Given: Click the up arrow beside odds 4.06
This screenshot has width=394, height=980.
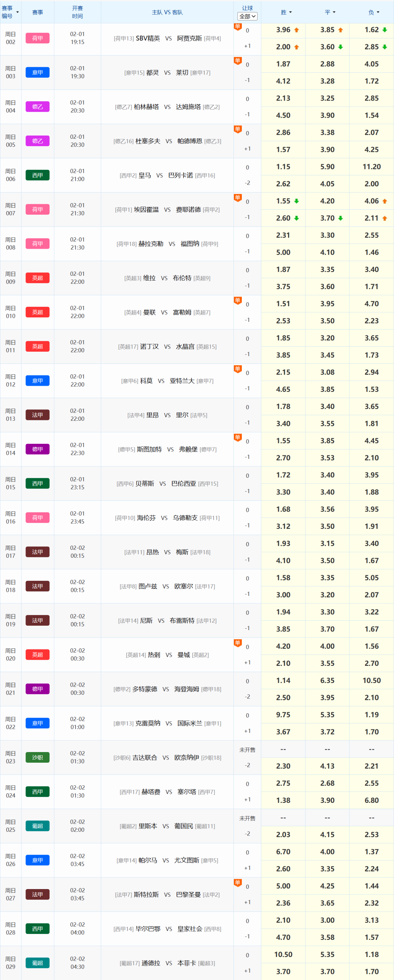Looking at the screenshot, I should point(385,201).
